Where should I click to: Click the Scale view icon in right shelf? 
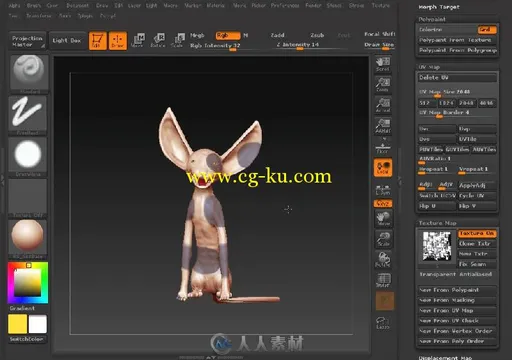(x=383, y=239)
